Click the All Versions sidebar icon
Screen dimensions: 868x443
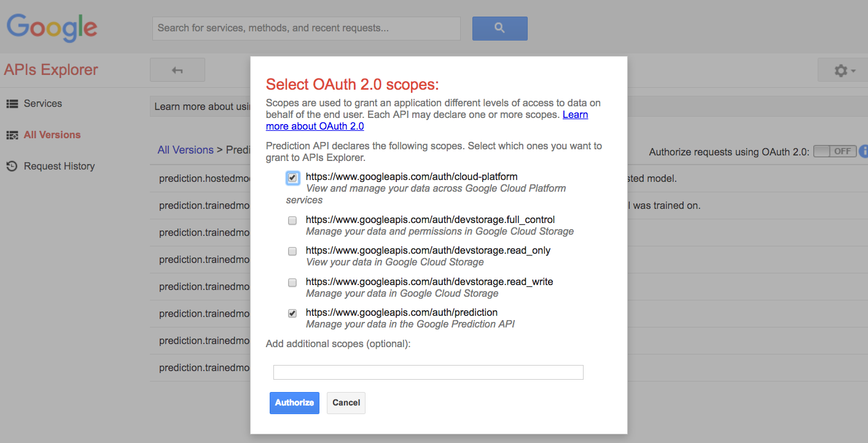click(12, 135)
